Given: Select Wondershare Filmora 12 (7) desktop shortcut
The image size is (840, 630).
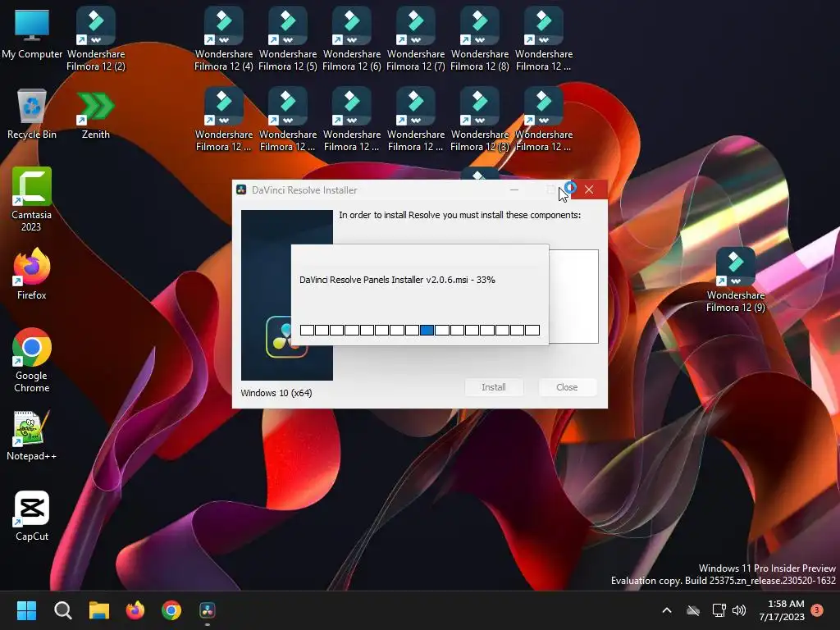Looking at the screenshot, I should coord(416,39).
